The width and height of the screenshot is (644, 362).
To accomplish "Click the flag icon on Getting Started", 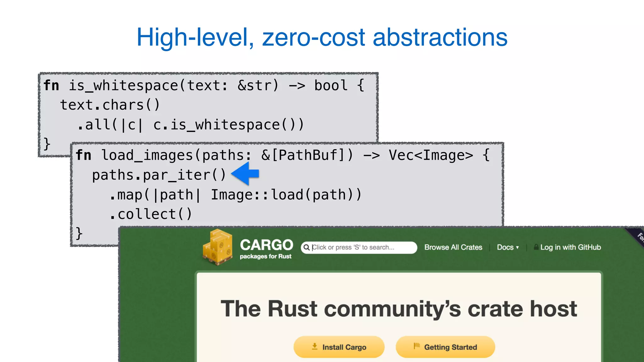I will tap(417, 346).
